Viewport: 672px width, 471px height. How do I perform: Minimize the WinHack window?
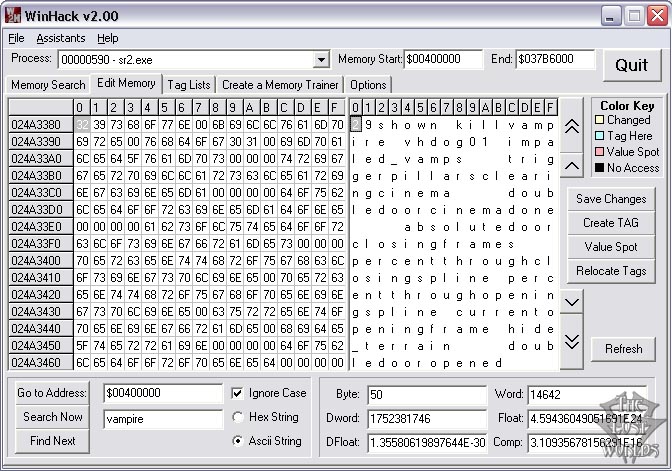click(611, 16)
